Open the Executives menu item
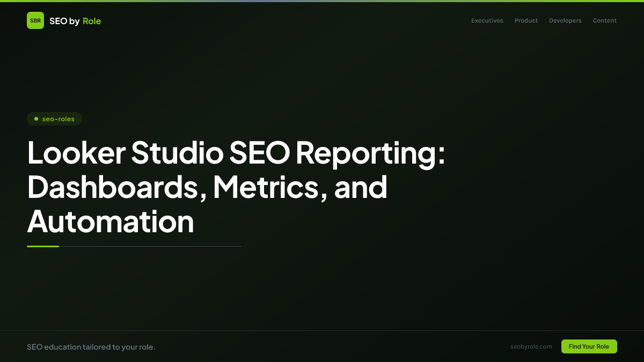This screenshot has width=644, height=362. pyautogui.click(x=487, y=20)
